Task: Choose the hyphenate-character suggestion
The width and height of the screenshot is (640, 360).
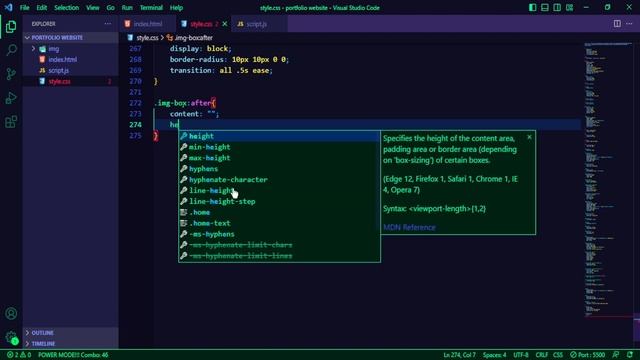Action: click(x=279, y=180)
